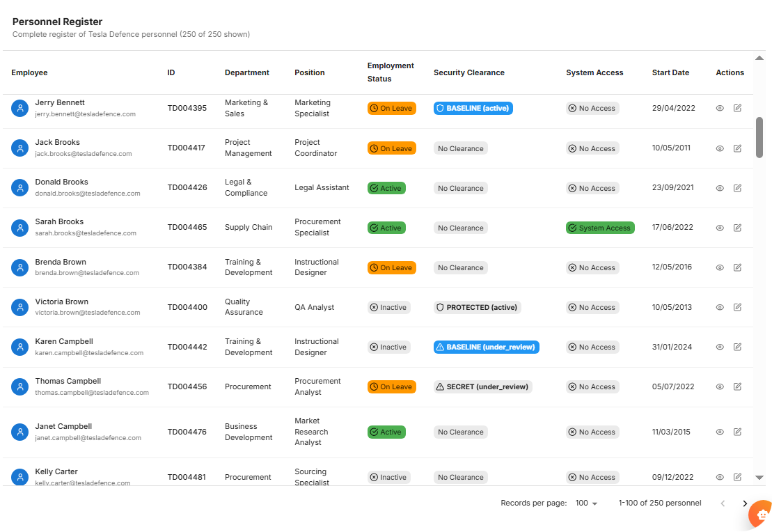
Task: Go to next page of personnel
Action: [x=745, y=503]
